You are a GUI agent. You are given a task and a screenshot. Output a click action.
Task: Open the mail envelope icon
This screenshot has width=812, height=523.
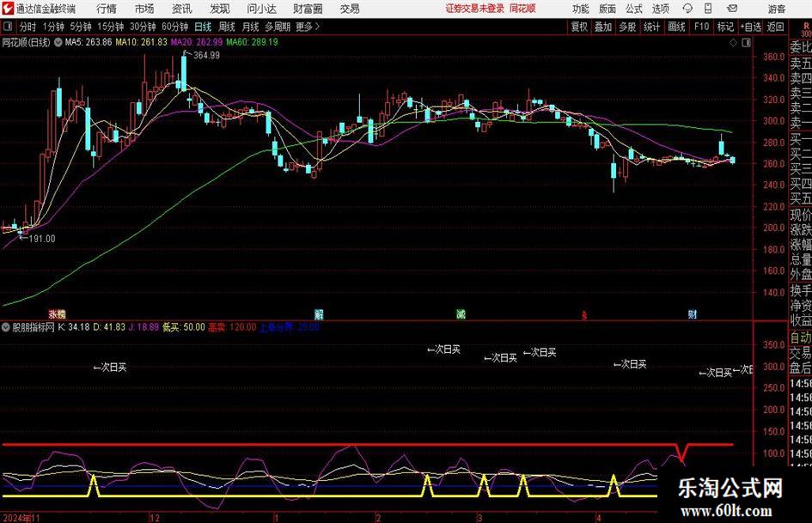pos(732,9)
